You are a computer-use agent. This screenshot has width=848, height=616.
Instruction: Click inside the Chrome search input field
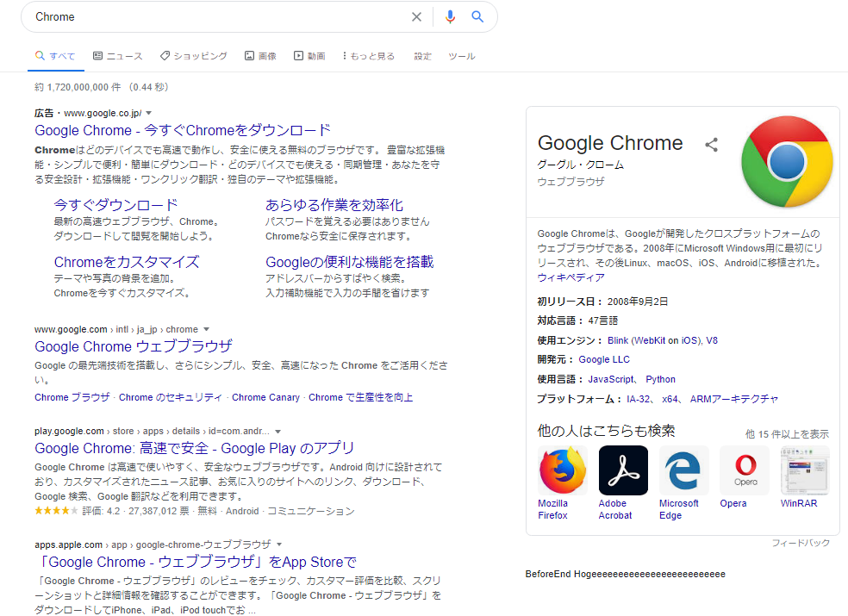tap(216, 16)
